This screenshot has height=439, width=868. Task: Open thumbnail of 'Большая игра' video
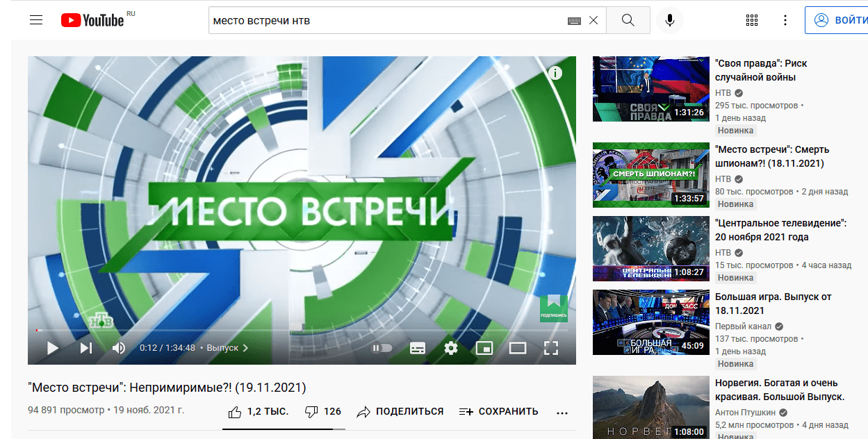(650, 322)
